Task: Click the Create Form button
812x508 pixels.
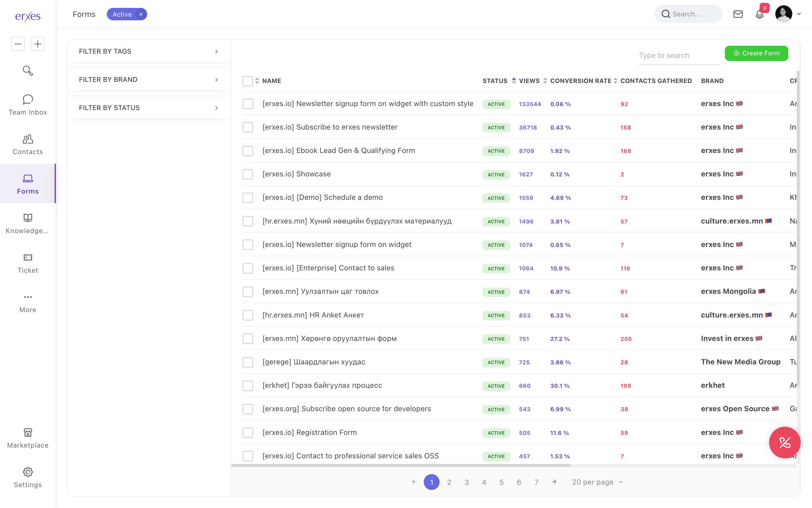Action: (x=756, y=53)
